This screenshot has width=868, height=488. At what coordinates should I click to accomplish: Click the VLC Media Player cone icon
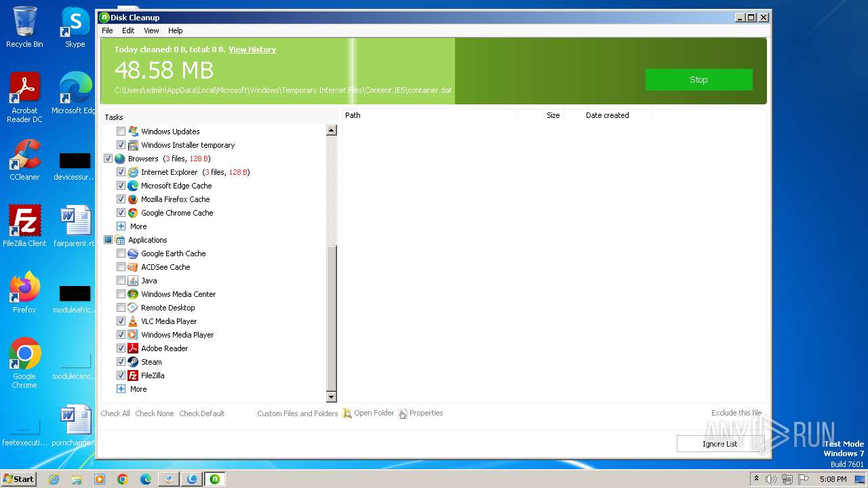click(x=133, y=321)
